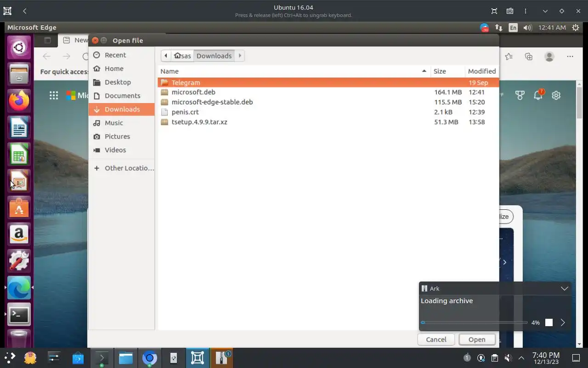Open Edge profile avatar
Screen dimensions: 588x368
pyautogui.click(x=549, y=57)
